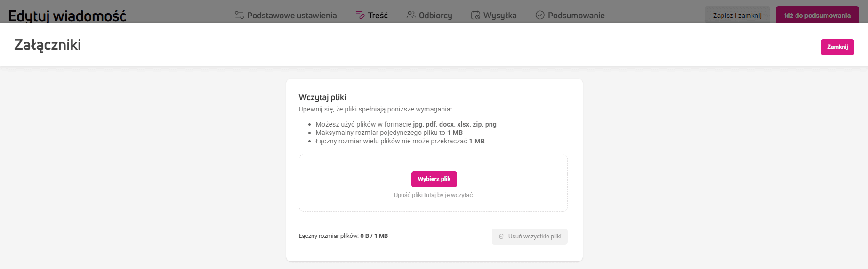Open the Podstawowe ustawienia step label
This screenshot has height=269, width=868.
[x=292, y=16]
